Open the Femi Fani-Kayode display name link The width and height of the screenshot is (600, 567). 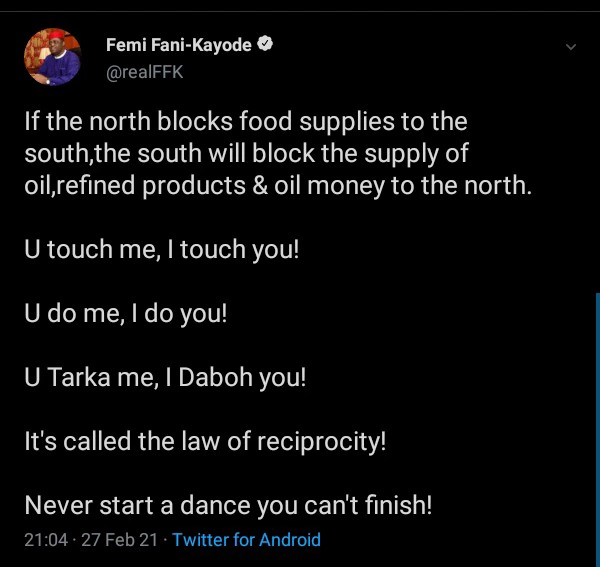pyautogui.click(x=179, y=45)
